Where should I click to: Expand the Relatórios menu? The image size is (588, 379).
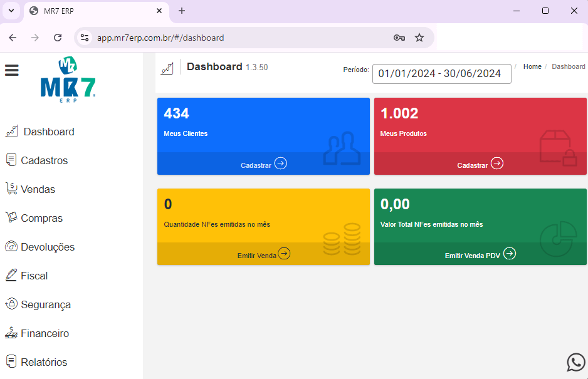pyautogui.click(x=44, y=362)
